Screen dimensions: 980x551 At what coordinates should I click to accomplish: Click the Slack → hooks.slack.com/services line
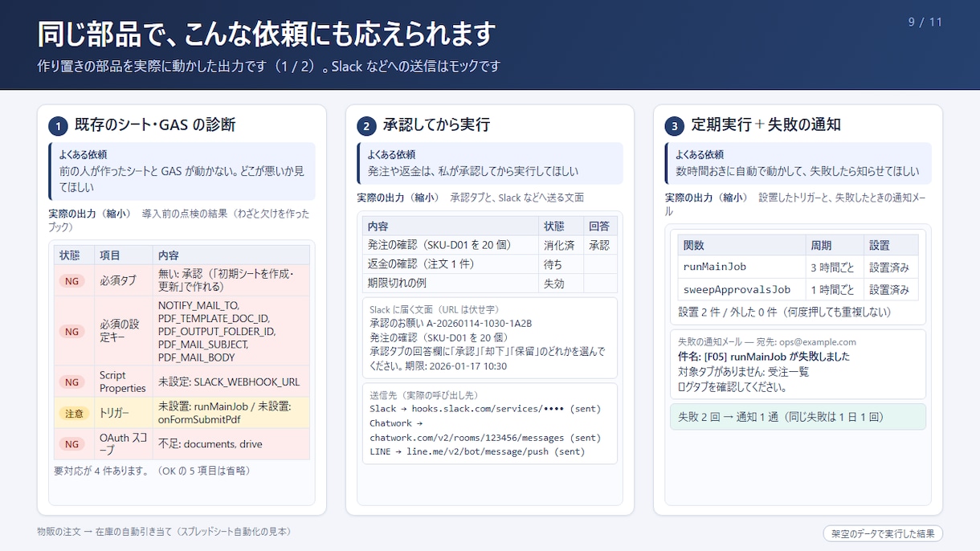coord(484,409)
